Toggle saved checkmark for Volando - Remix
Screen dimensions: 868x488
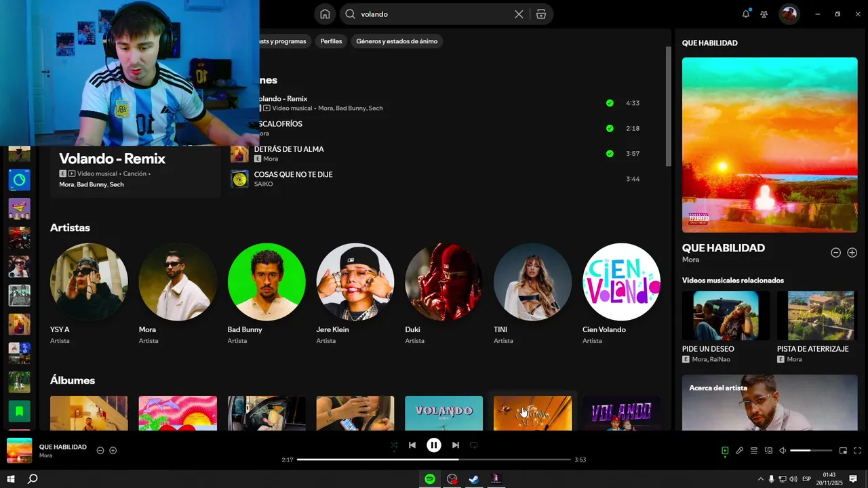pos(610,103)
